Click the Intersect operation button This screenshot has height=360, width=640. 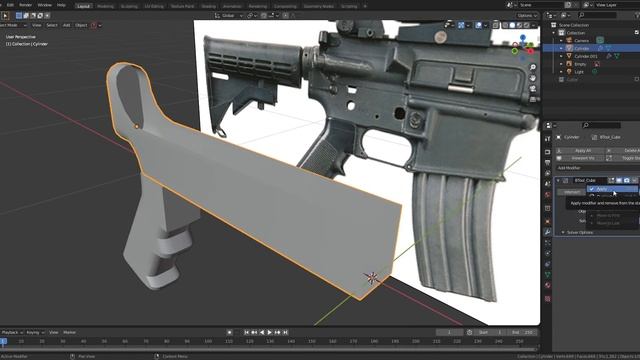click(x=571, y=192)
